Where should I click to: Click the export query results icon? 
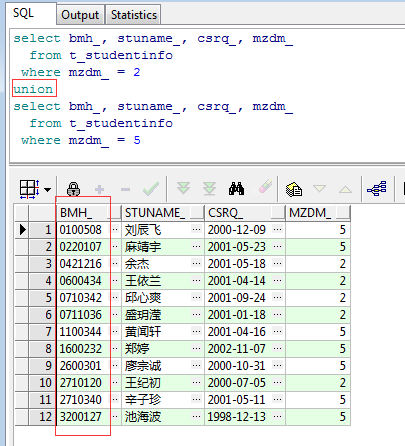294,189
